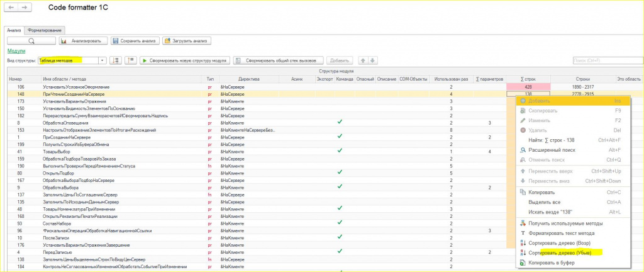Click the Использован раз column header

pyautogui.click(x=451, y=79)
